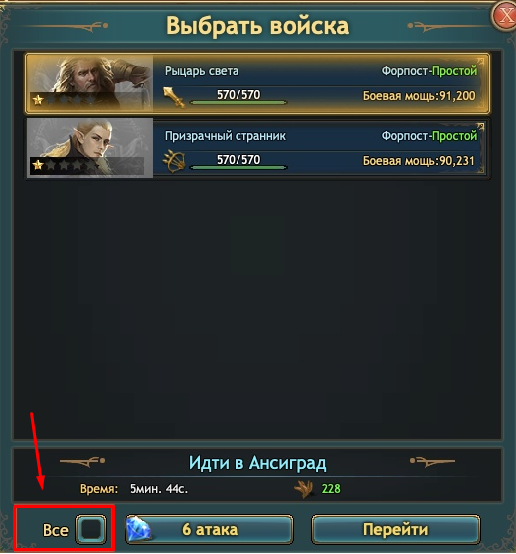Click the Призрачный странник 570/570 troop bar
516x554 pixels.
(239, 161)
